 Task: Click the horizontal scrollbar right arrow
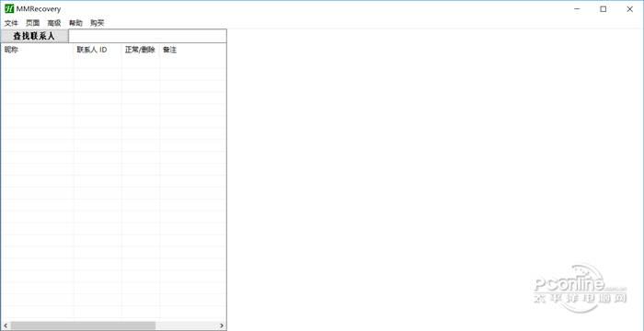coord(222,325)
